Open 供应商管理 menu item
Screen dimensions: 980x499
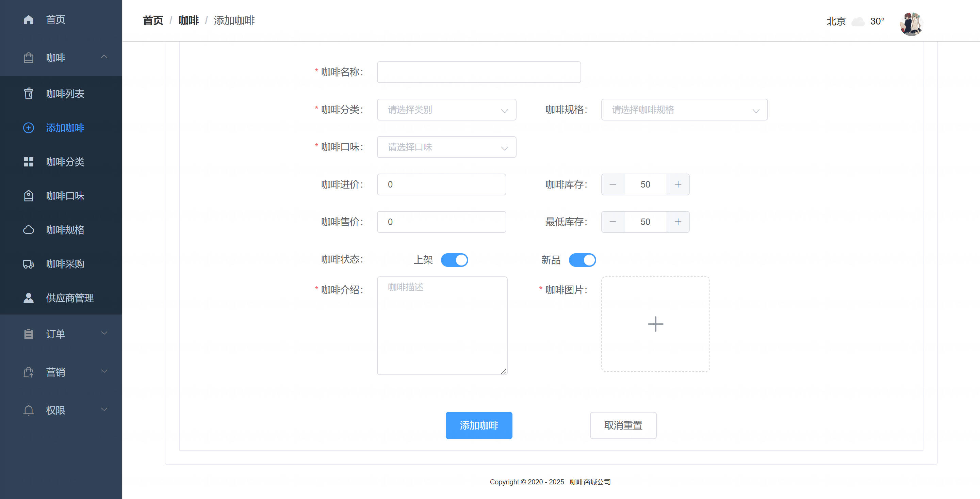pyautogui.click(x=61, y=298)
